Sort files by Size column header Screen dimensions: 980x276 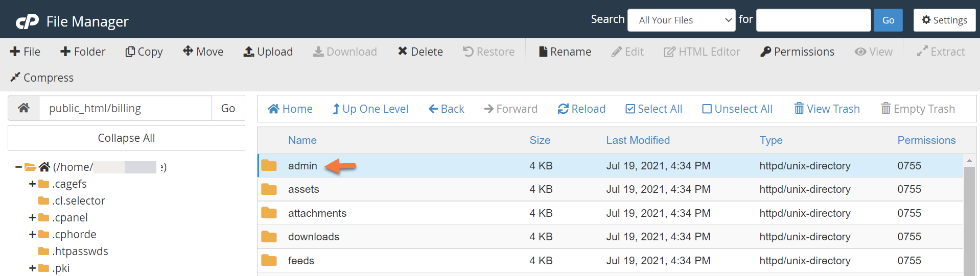tap(540, 140)
